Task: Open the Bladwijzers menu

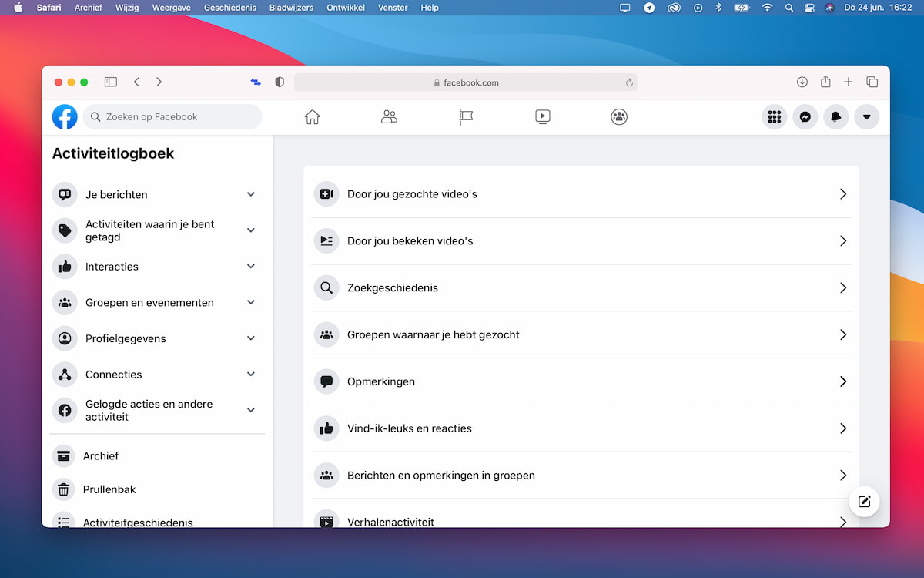Action: pos(290,8)
